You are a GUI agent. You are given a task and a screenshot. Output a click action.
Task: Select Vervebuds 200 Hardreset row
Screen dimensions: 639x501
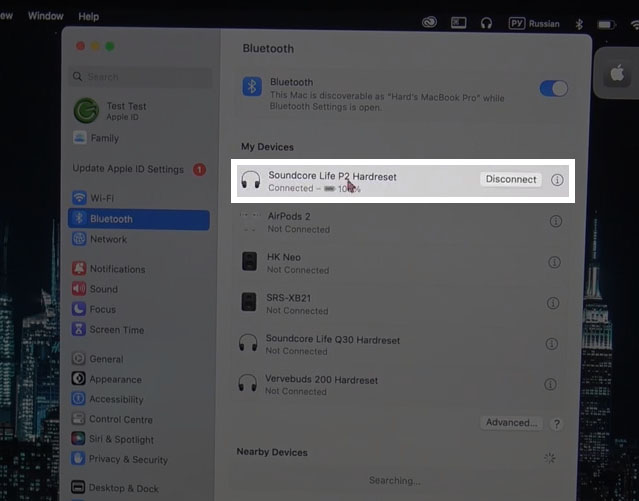tap(398, 384)
